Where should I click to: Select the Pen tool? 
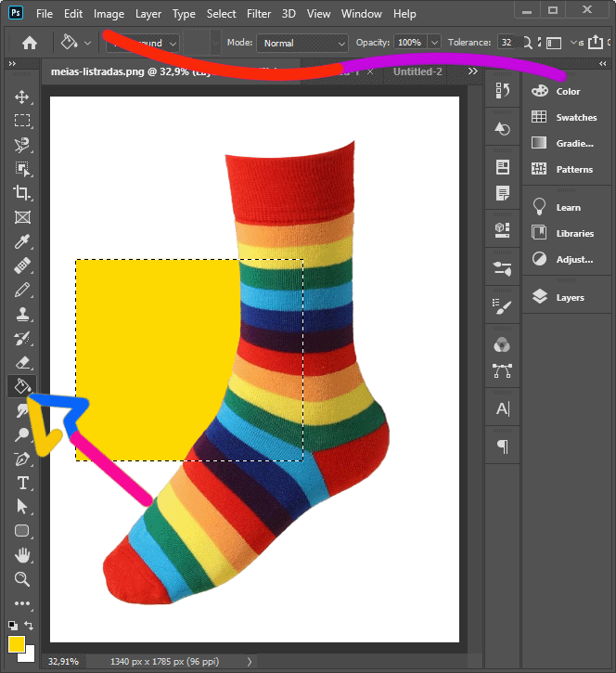[22, 459]
